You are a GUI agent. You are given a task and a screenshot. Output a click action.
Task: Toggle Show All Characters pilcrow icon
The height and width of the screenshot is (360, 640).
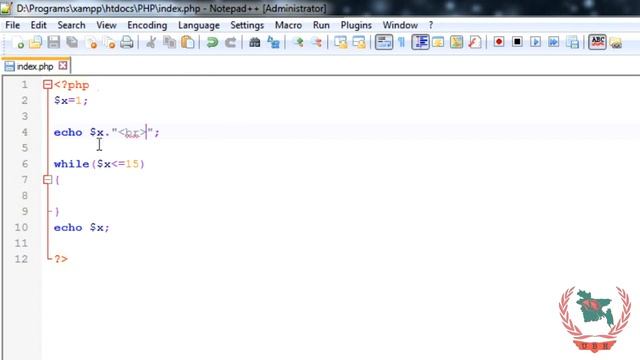[402, 42]
